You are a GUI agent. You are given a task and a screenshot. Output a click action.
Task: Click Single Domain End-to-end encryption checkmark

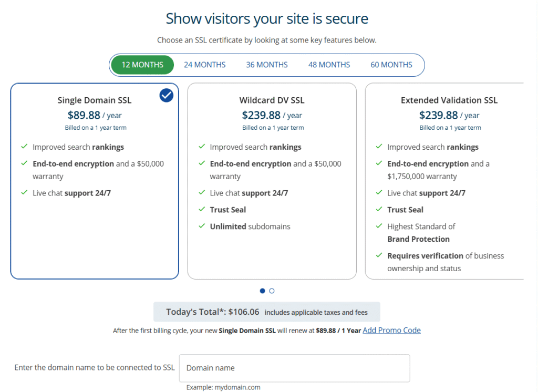pyautogui.click(x=24, y=163)
